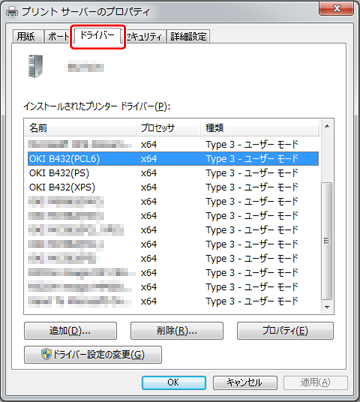360x402 pixels.
Task: Sort the list by 名前 column header
Action: click(x=81, y=128)
